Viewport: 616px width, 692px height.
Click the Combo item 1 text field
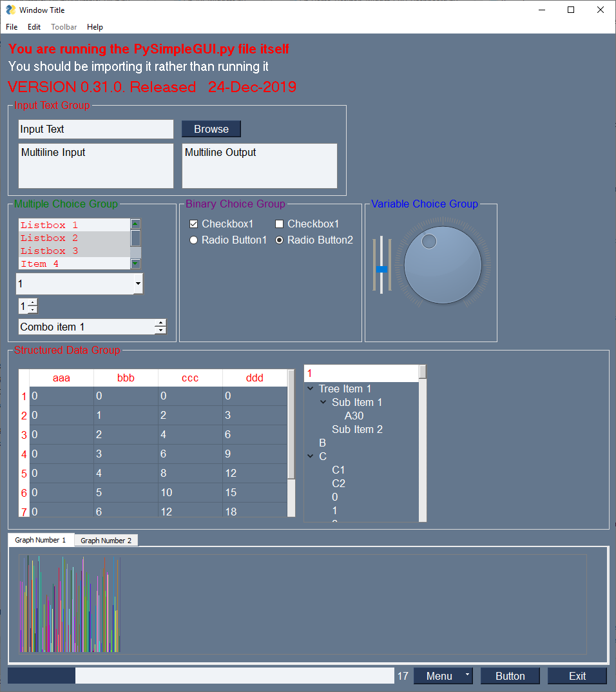pos(87,327)
